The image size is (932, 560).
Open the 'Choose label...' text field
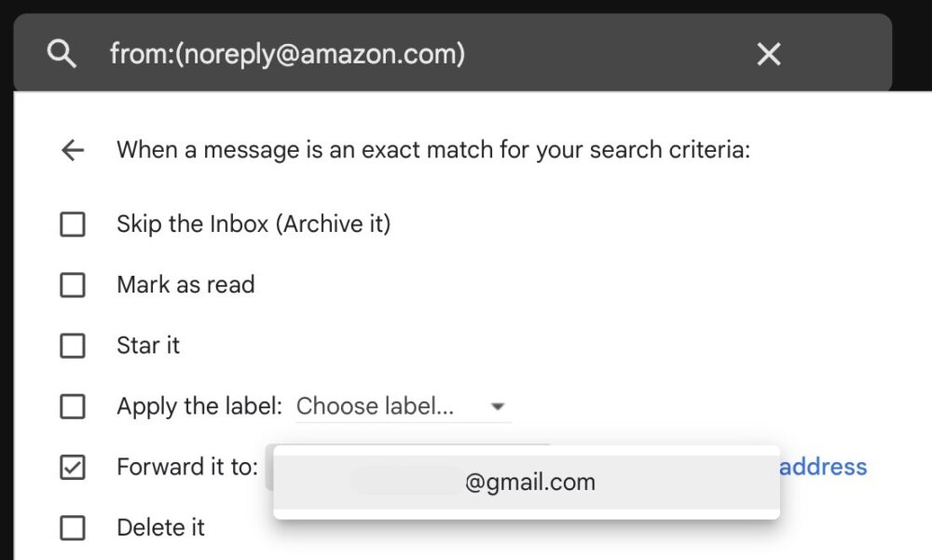tap(376, 406)
